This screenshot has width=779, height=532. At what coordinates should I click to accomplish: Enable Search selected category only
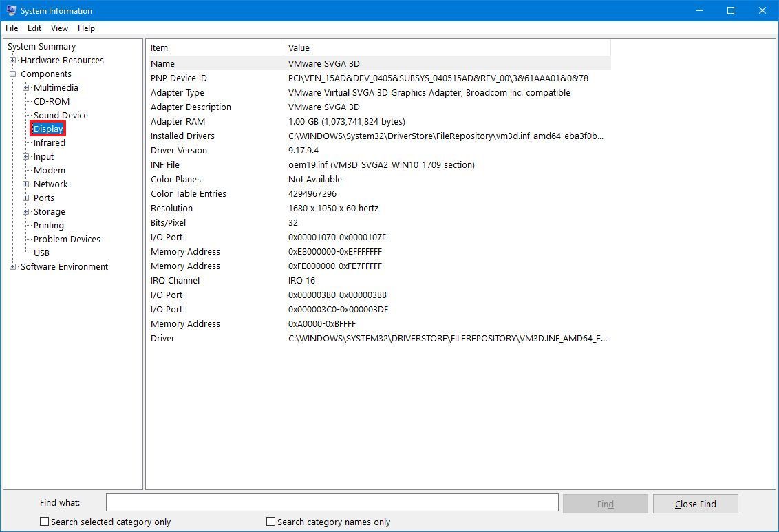[x=45, y=522]
